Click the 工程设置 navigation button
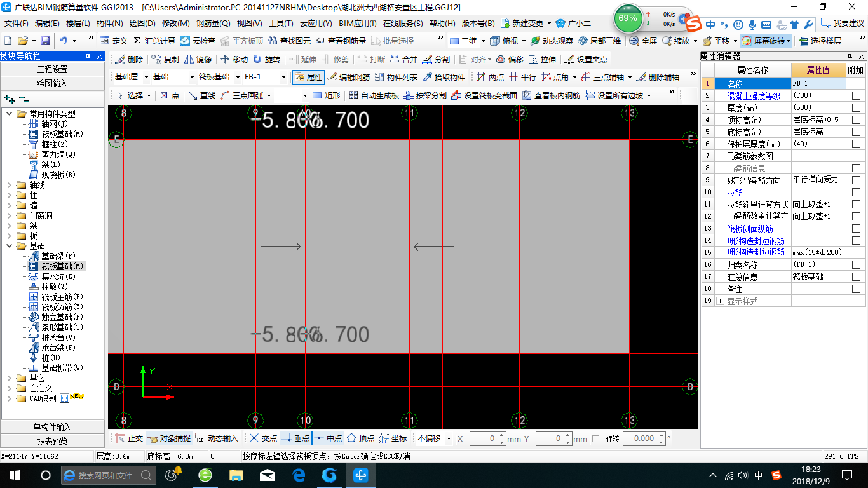This screenshot has height=488, width=868. [52, 69]
